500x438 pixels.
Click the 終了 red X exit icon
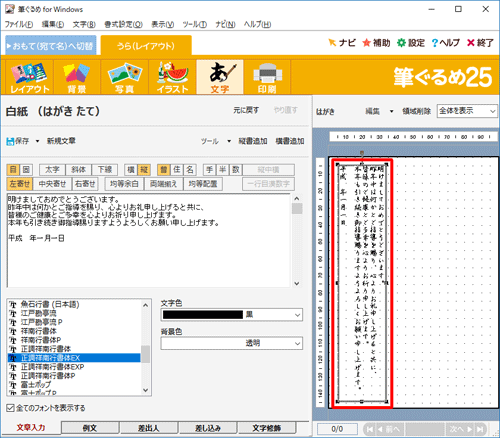(471, 43)
